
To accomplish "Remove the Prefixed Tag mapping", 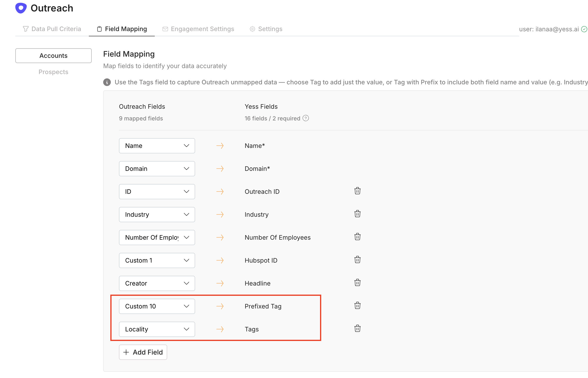I will (357, 306).
